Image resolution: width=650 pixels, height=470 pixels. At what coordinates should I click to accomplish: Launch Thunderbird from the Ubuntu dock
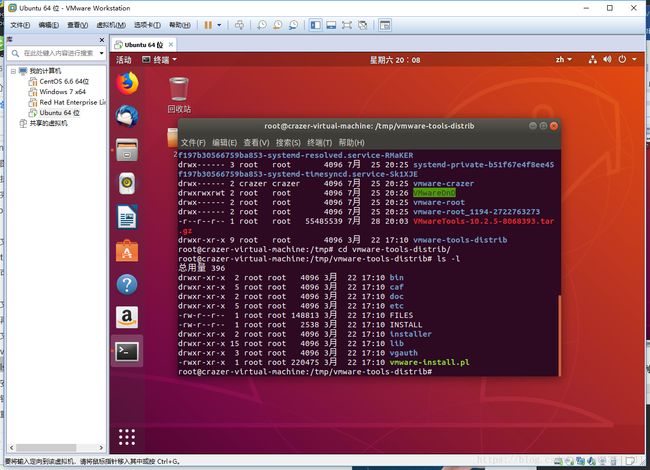tap(127, 116)
